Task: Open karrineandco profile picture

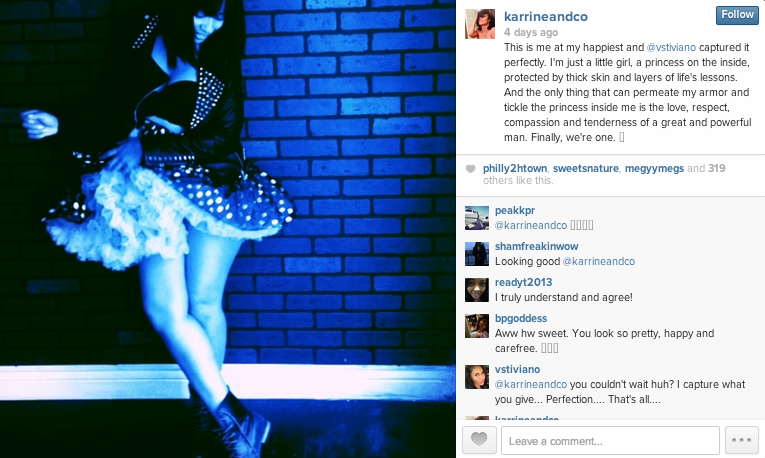Action: point(480,23)
